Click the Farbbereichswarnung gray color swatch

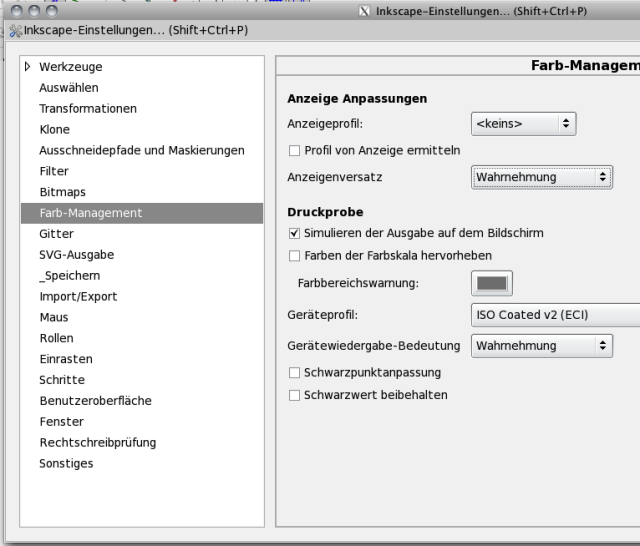[492, 283]
